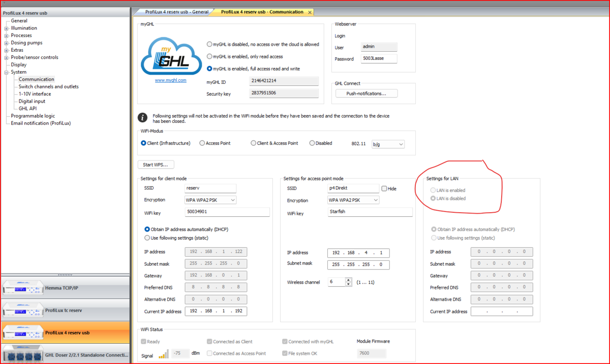Decrease the Wireless channel stepper
Viewport: 610px width, 364px height.
point(348,284)
